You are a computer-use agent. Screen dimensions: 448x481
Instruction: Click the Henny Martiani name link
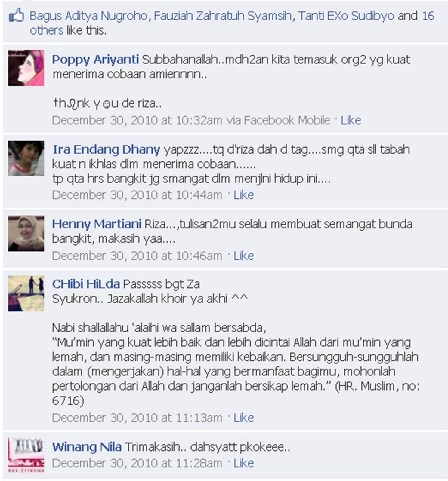tap(97, 224)
